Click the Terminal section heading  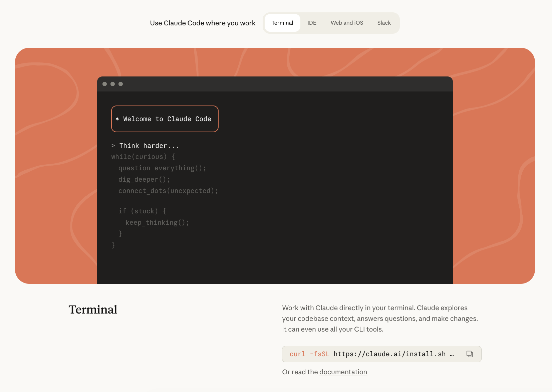[x=93, y=310]
